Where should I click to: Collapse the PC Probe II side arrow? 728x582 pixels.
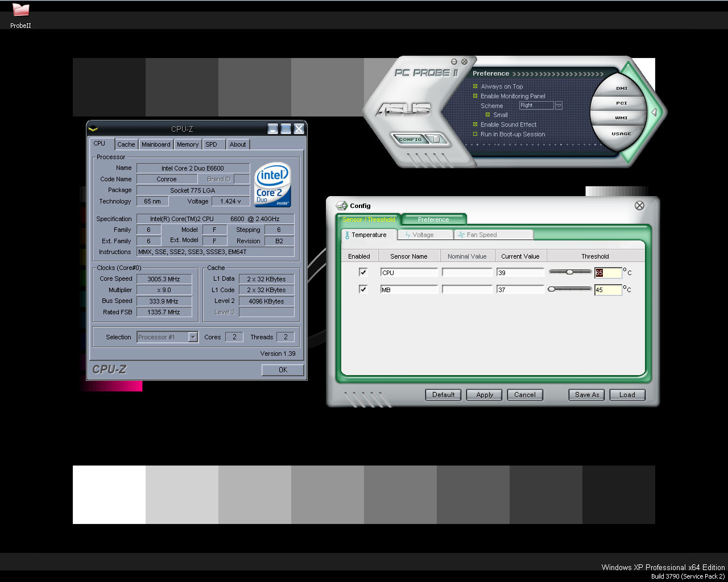pyautogui.click(x=654, y=113)
